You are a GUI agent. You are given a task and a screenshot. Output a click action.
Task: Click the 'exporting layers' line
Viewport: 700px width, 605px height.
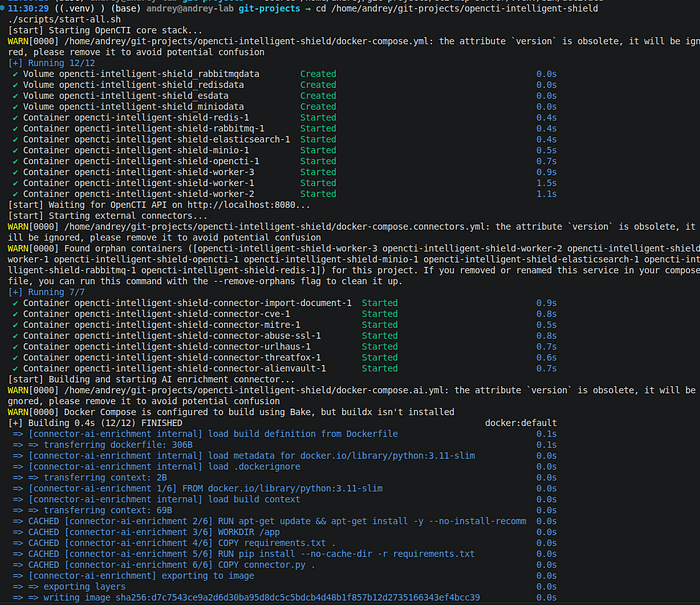(x=284, y=587)
